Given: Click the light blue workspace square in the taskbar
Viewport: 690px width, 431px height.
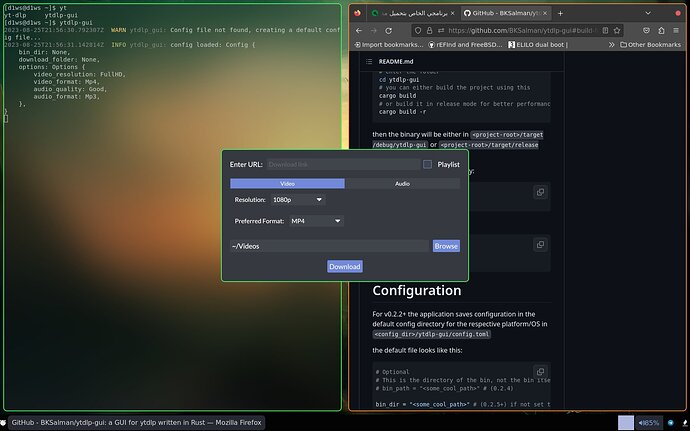Looking at the screenshot, I should coord(626,423).
